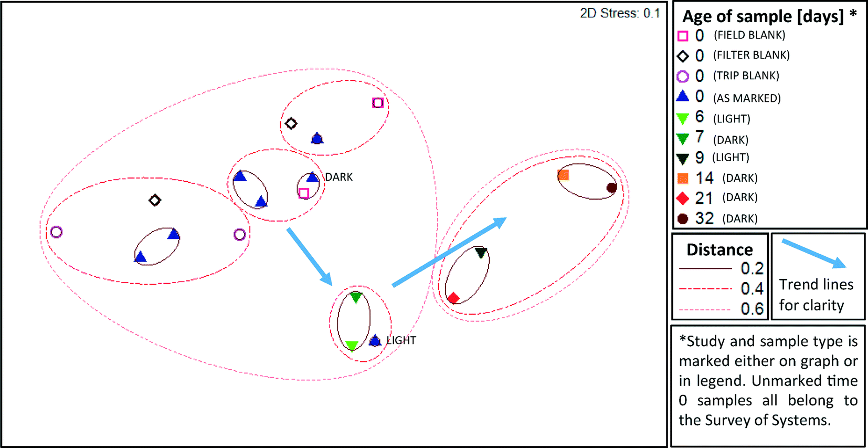Select the orange square data point in the plot

pyautogui.click(x=563, y=175)
